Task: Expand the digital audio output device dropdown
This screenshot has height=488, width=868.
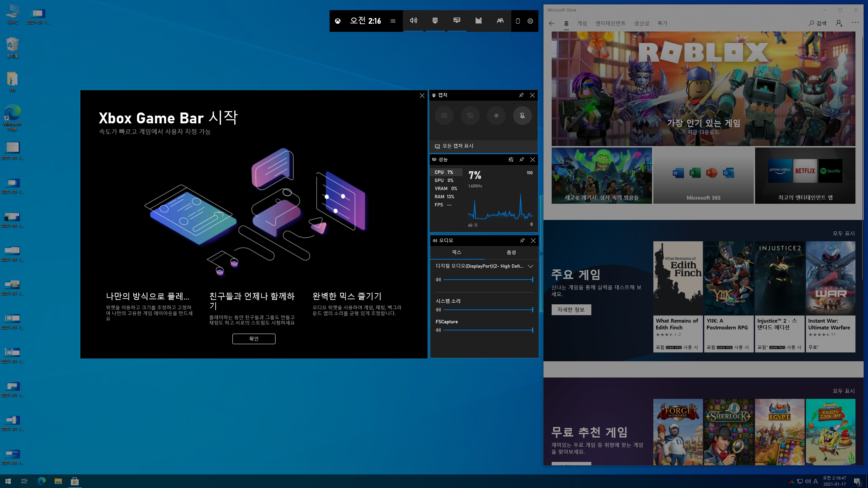Action: pyautogui.click(x=531, y=266)
